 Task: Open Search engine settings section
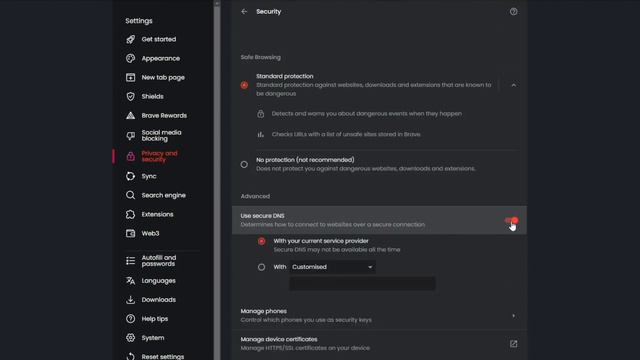coord(163,195)
